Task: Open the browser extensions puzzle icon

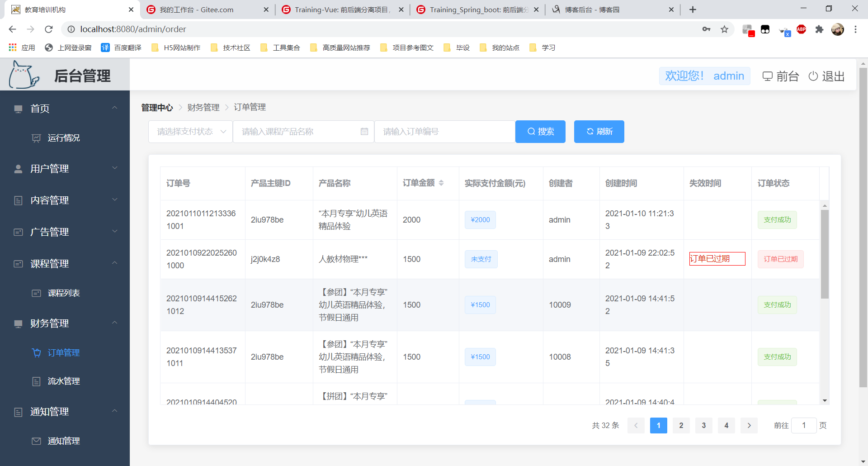Action: pyautogui.click(x=819, y=29)
